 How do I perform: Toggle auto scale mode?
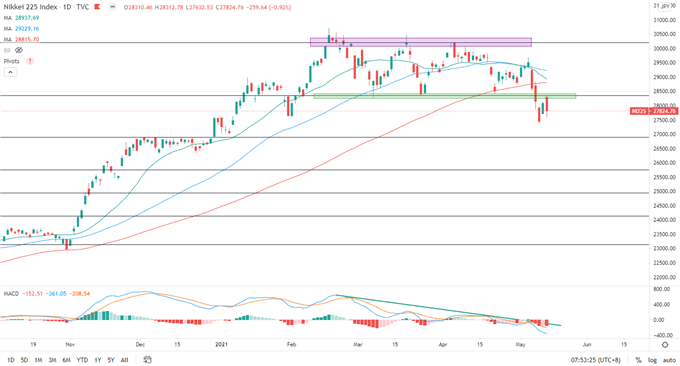669,360
